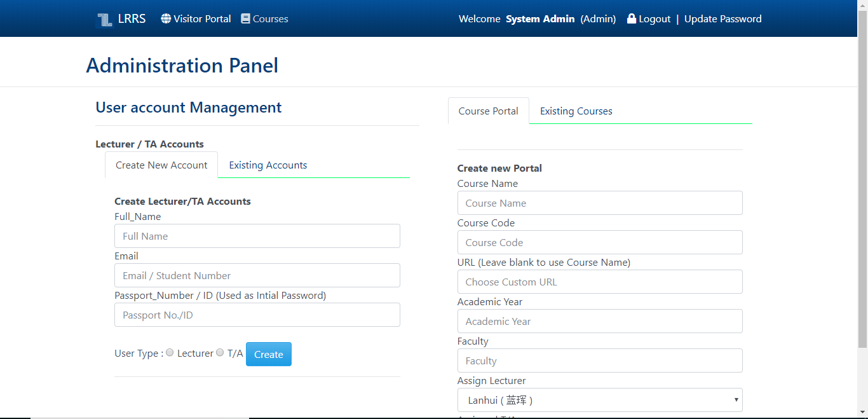
Task: Click the padlock icon beside Logout
Action: pos(631,18)
